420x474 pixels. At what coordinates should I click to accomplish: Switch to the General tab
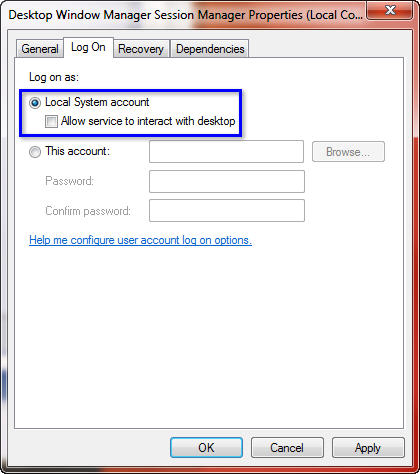[40, 49]
